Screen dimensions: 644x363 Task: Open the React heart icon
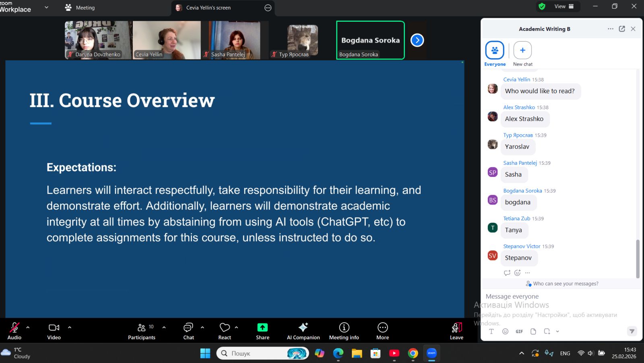225,328
